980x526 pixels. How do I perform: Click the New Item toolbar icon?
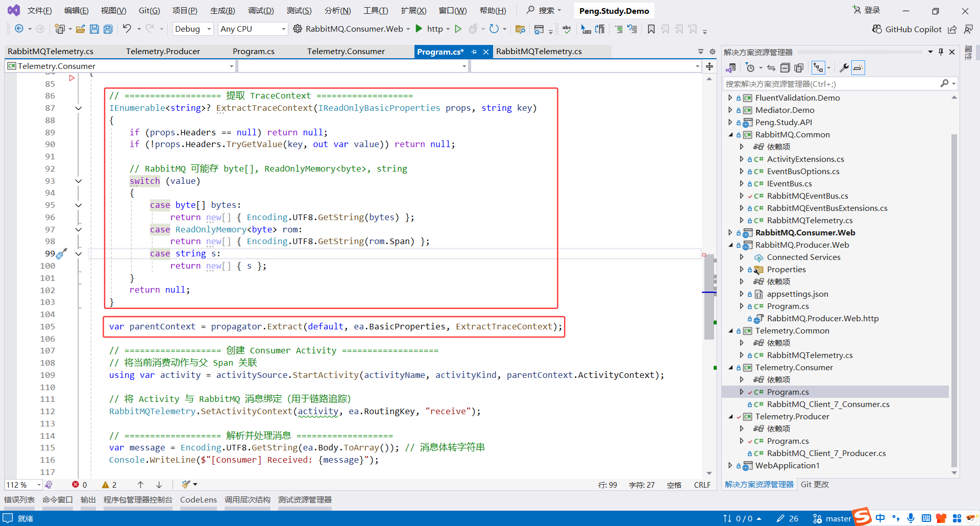[60, 29]
